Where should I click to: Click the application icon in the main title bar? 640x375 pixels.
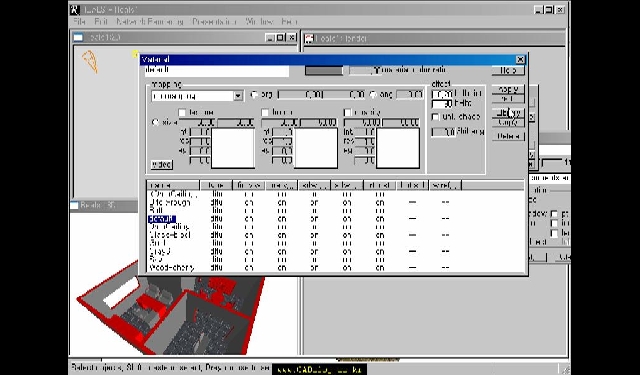[75, 9]
